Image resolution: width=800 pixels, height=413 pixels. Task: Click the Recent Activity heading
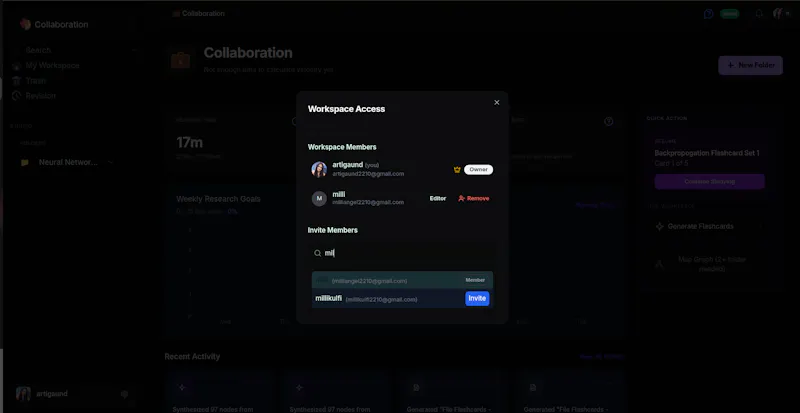click(192, 357)
